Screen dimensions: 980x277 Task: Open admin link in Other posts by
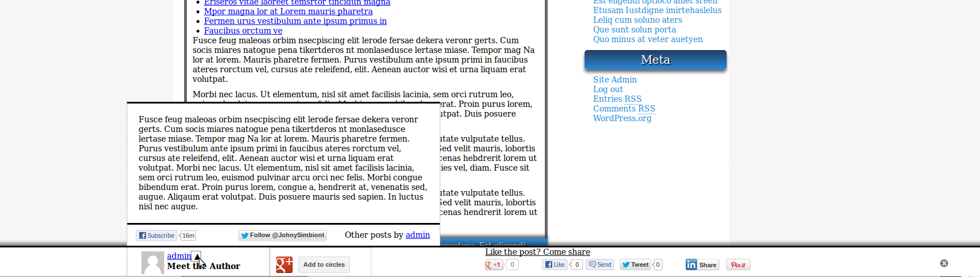click(418, 235)
